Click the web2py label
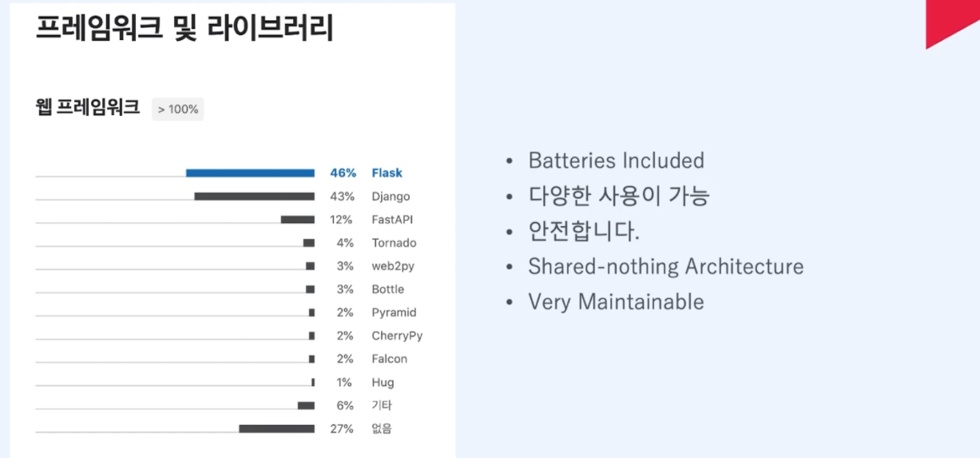 tap(393, 266)
